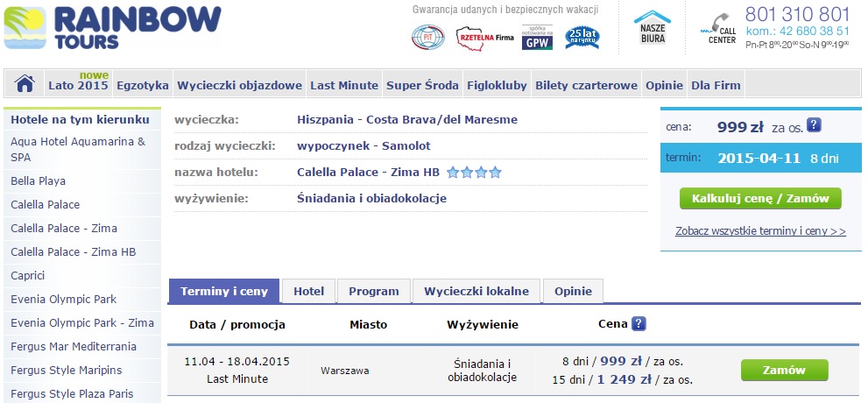Click the Warszawa city cell
This screenshot has height=403, width=868.
click(345, 371)
